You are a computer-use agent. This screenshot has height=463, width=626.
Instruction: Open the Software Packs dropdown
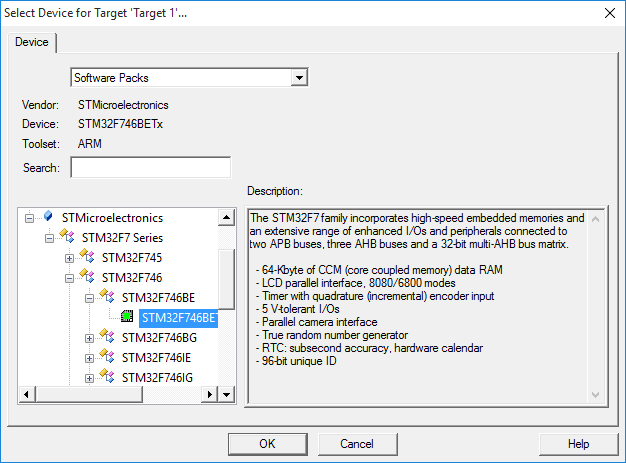[299, 77]
